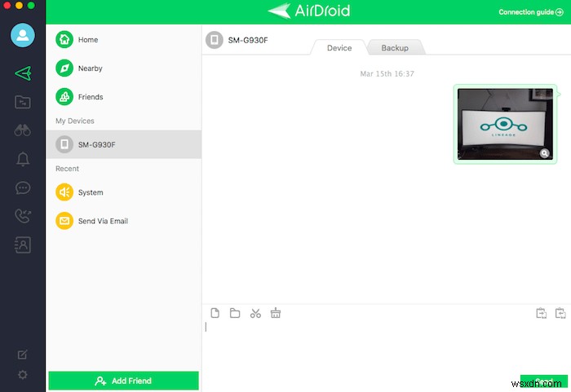Click the send file icon

215,313
